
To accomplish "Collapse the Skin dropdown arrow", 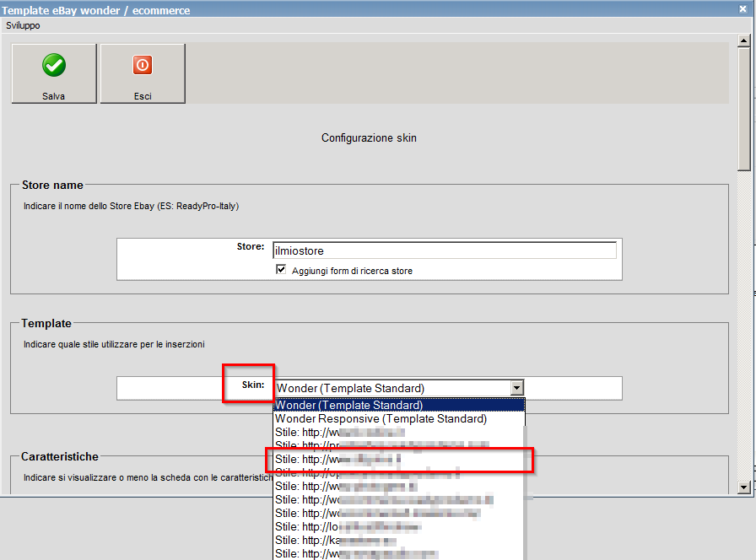I will pos(516,387).
